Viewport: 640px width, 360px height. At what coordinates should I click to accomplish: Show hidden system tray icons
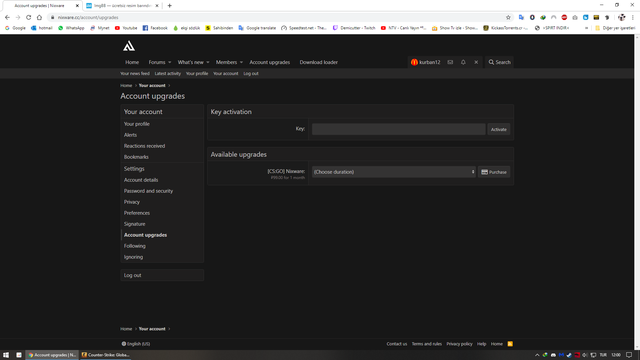click(x=537, y=355)
